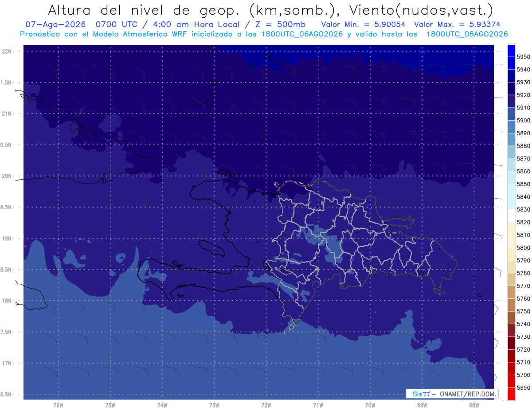Pick the tan swatch between 5760 and 5770
532x411 pixels.
pyautogui.click(x=511, y=292)
